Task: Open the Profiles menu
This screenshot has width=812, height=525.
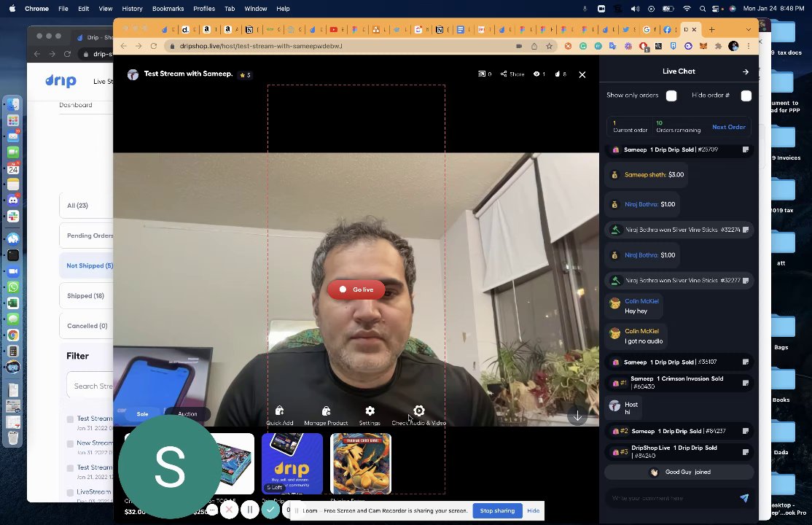Action: pos(204,9)
